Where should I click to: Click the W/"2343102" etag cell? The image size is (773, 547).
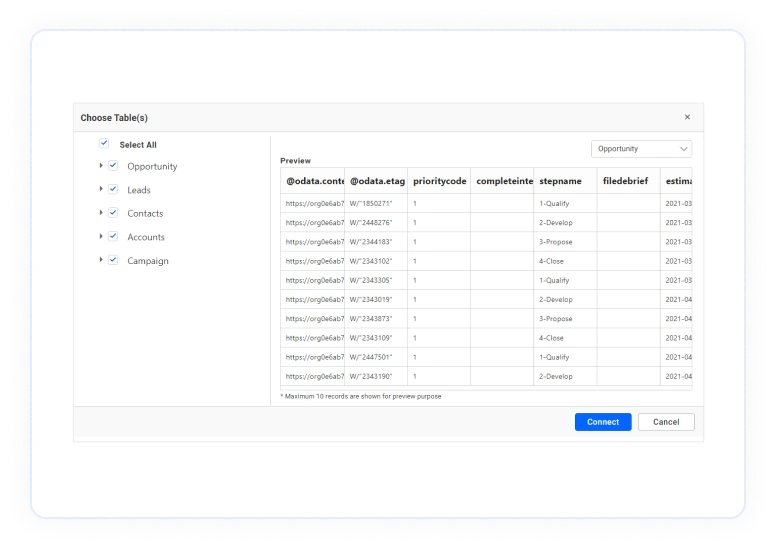coord(376,261)
